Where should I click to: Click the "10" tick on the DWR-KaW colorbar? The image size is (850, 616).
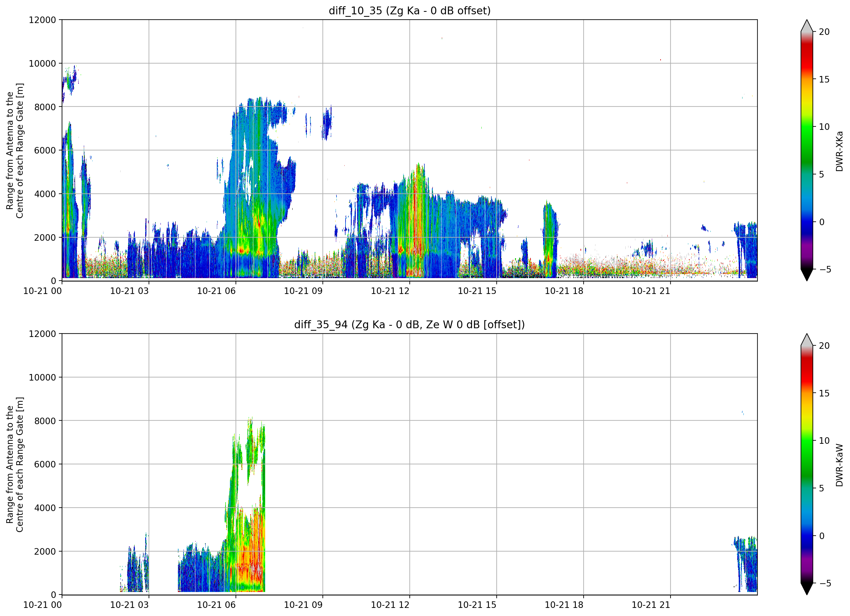click(824, 441)
